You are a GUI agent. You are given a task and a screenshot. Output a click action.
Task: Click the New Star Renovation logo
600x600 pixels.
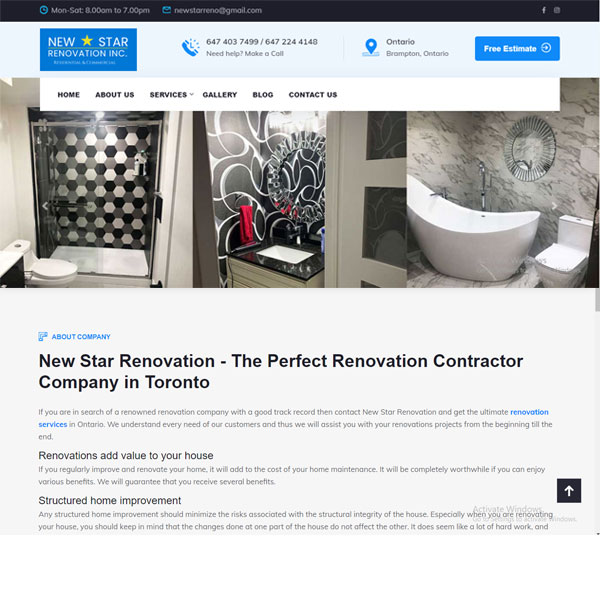tap(88, 49)
